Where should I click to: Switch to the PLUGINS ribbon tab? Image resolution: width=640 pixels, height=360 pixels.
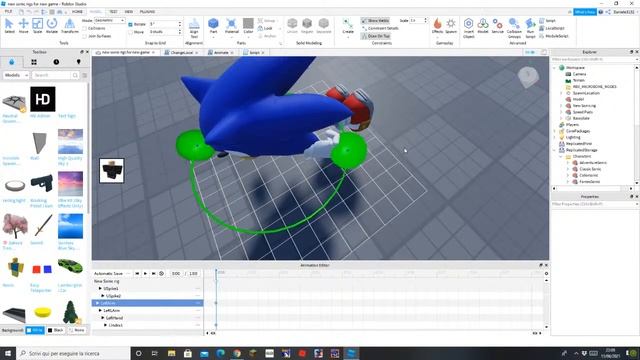point(147,11)
